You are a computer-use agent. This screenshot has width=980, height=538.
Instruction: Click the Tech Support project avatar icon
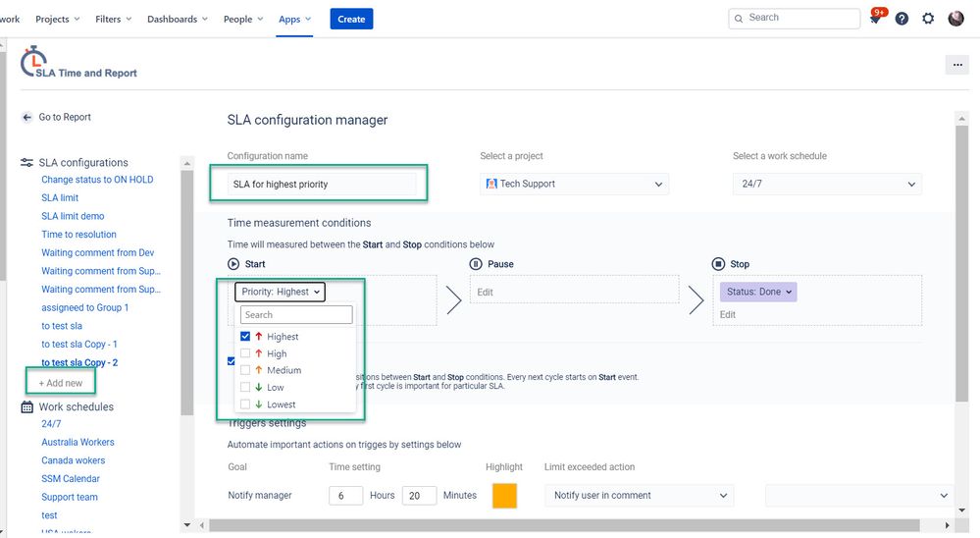coord(491,184)
